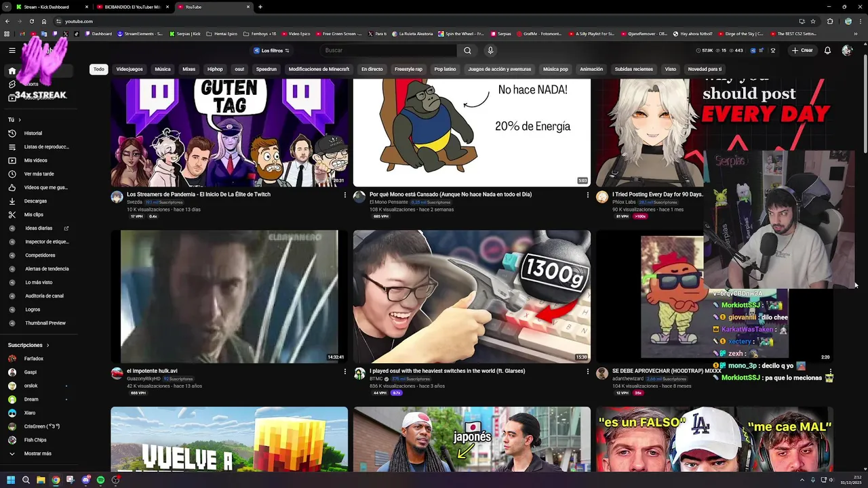868x488 pixels.
Task: Click the YouTube search input field
Action: coord(389,50)
